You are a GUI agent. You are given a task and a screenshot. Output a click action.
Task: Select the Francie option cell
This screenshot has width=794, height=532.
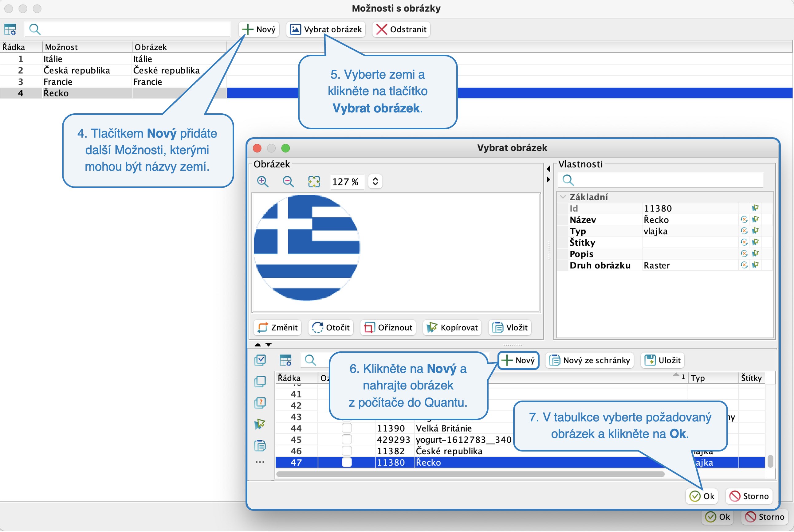coord(87,82)
